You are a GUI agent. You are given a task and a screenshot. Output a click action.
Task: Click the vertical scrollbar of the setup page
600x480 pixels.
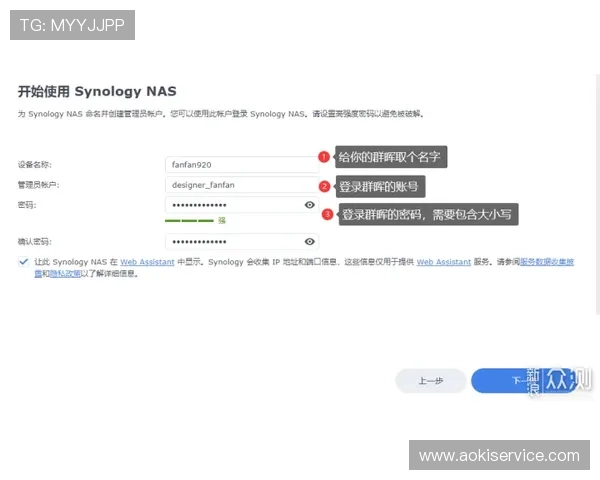(x=598, y=194)
